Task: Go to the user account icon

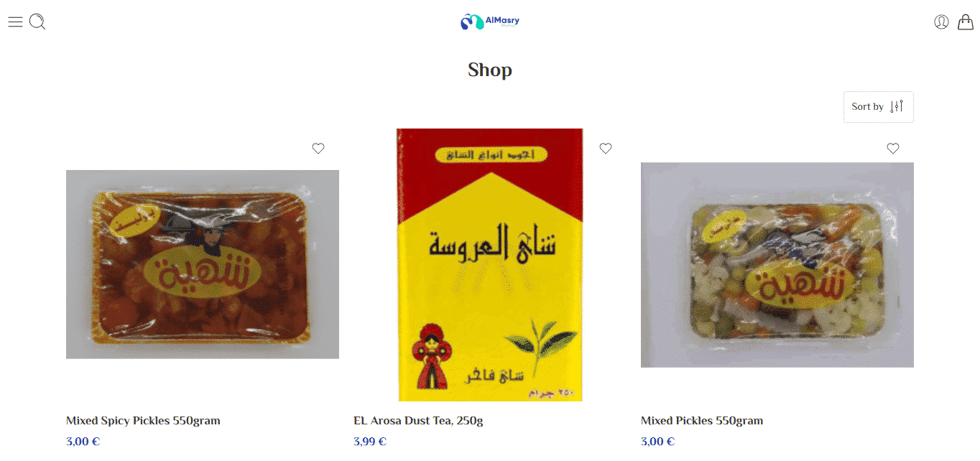Action: tap(941, 22)
